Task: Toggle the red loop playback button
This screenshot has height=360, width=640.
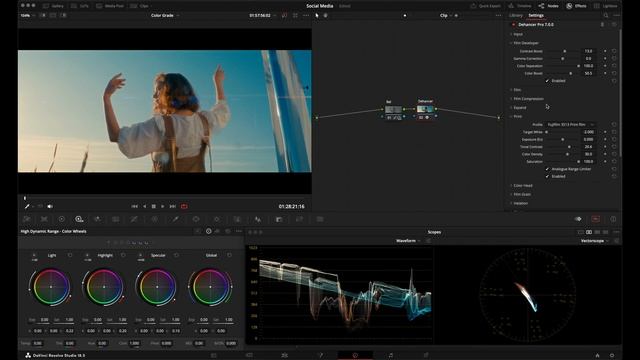Action: point(184,207)
